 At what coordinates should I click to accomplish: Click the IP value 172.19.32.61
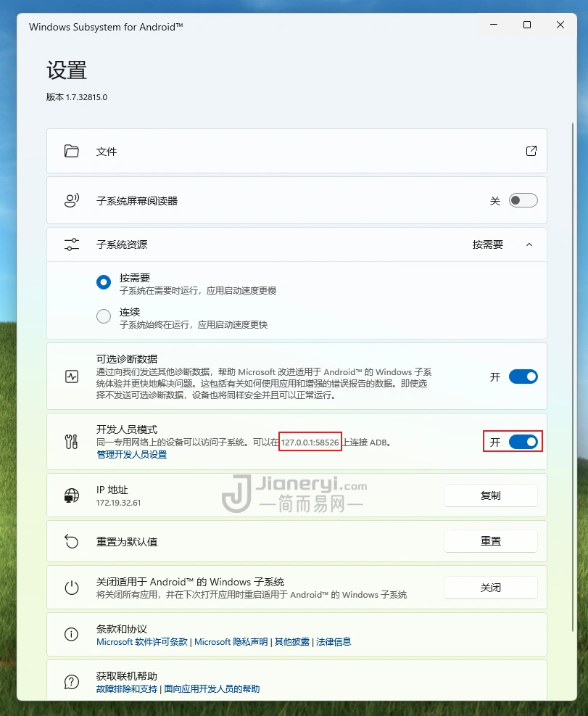(x=119, y=503)
